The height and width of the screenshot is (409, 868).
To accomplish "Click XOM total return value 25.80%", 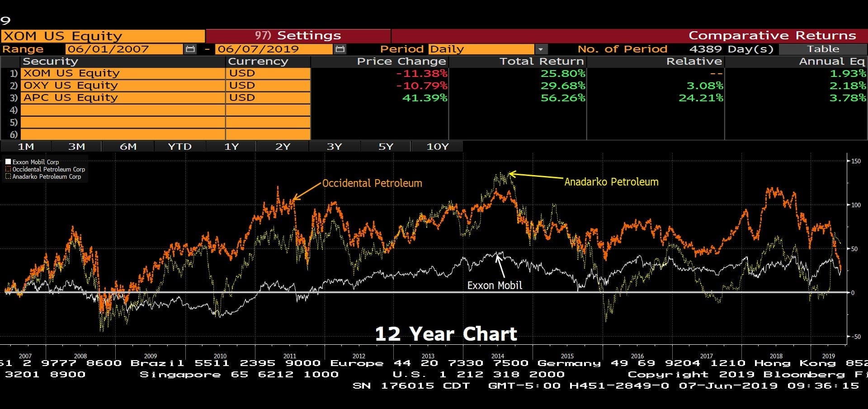I will [563, 73].
